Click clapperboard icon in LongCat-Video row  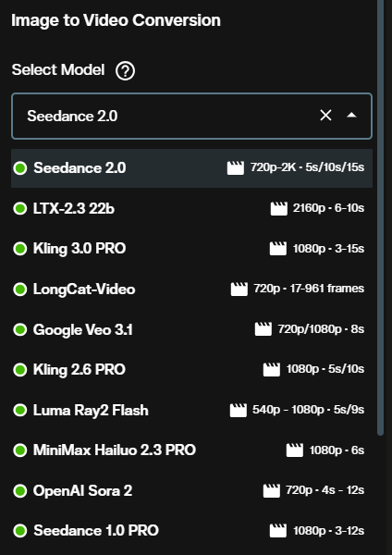239,289
